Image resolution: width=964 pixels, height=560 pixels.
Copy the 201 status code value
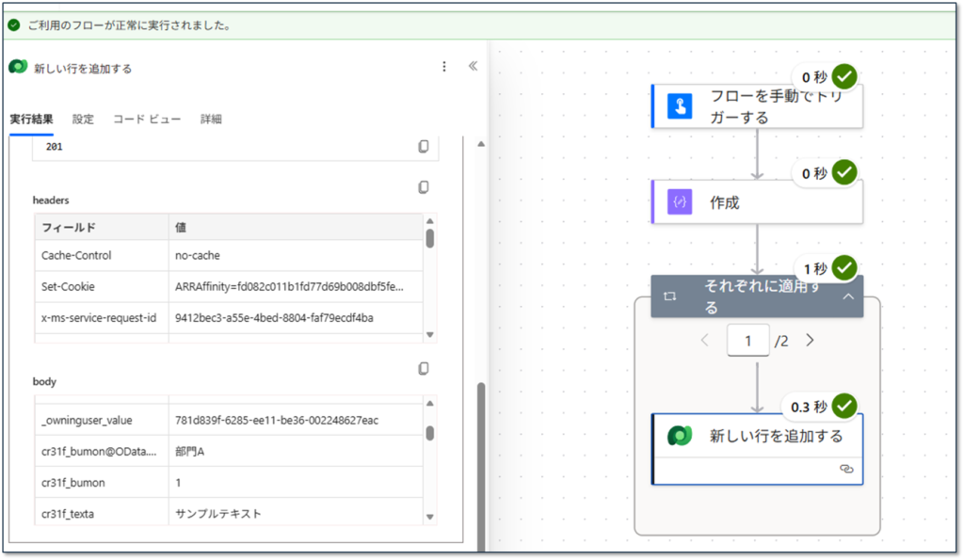[x=424, y=147]
